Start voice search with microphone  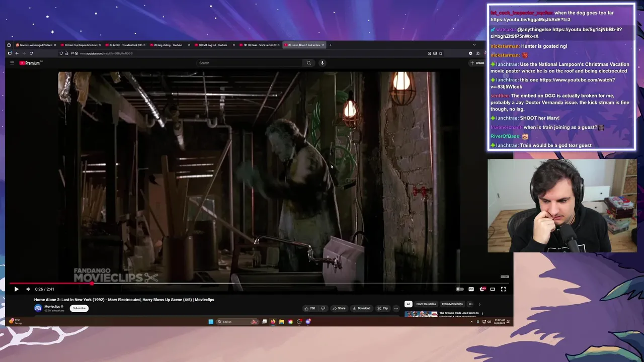pos(323,63)
